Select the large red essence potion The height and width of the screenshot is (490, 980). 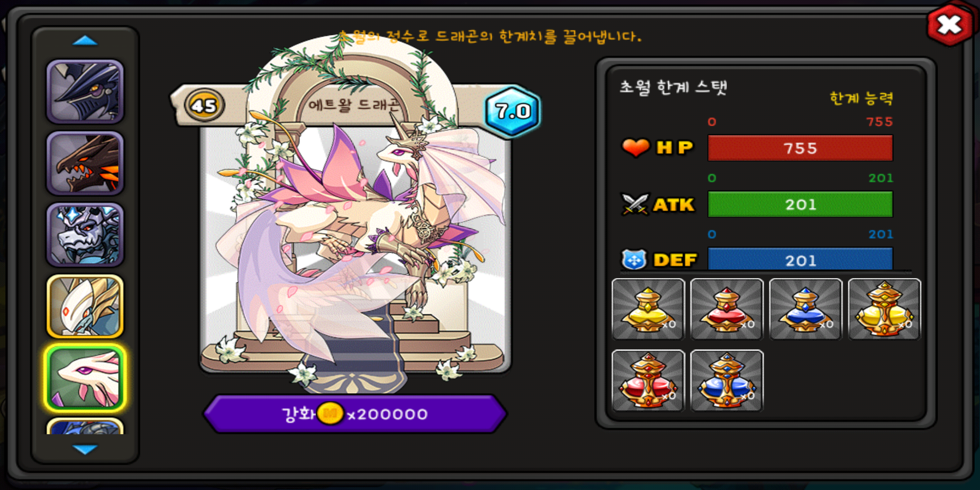[648, 381]
